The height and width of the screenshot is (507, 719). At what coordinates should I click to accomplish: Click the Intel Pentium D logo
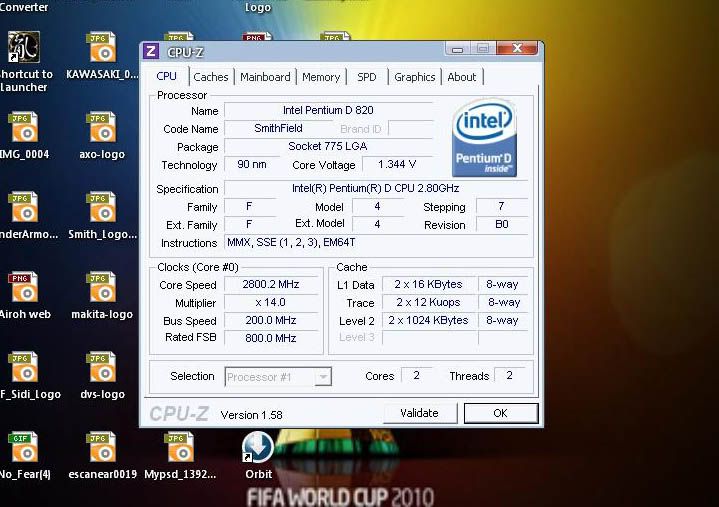click(x=484, y=138)
